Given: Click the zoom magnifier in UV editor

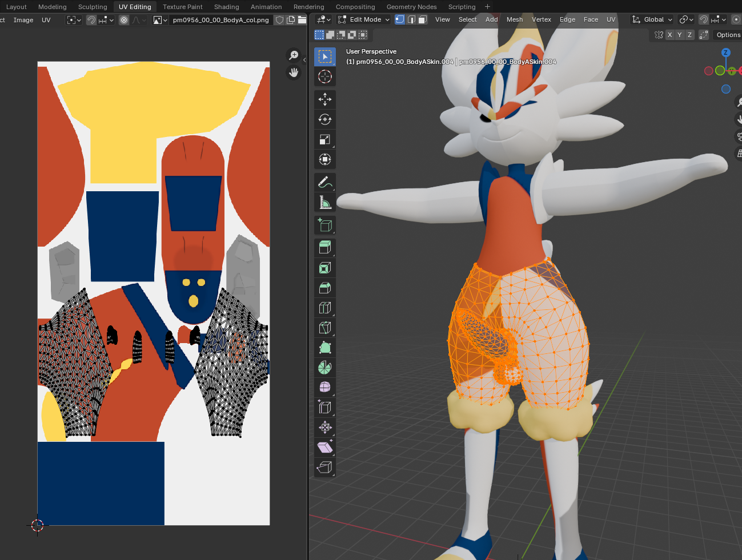Looking at the screenshot, I should coord(294,55).
